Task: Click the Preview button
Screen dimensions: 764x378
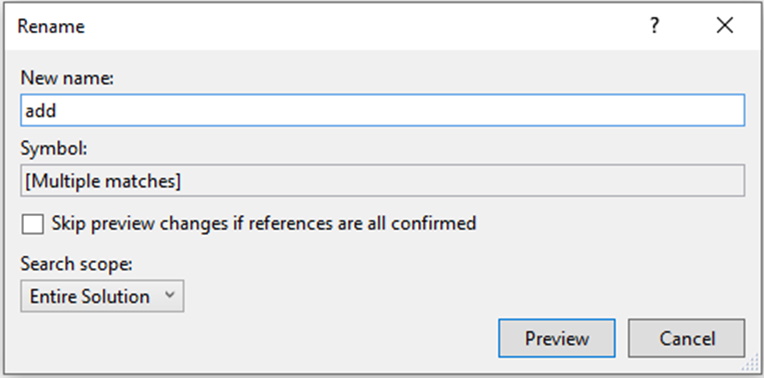Action: (557, 338)
